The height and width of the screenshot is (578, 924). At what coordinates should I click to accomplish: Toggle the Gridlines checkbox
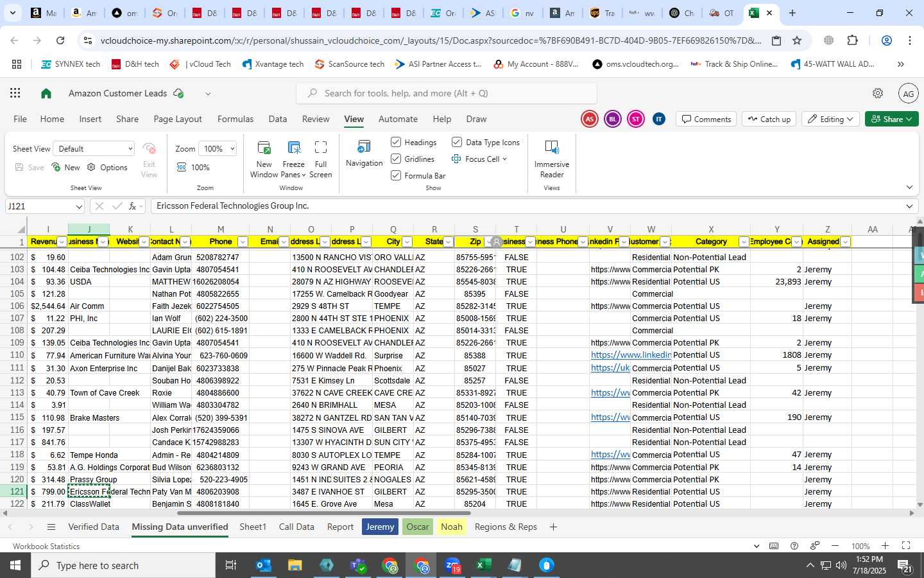click(396, 159)
